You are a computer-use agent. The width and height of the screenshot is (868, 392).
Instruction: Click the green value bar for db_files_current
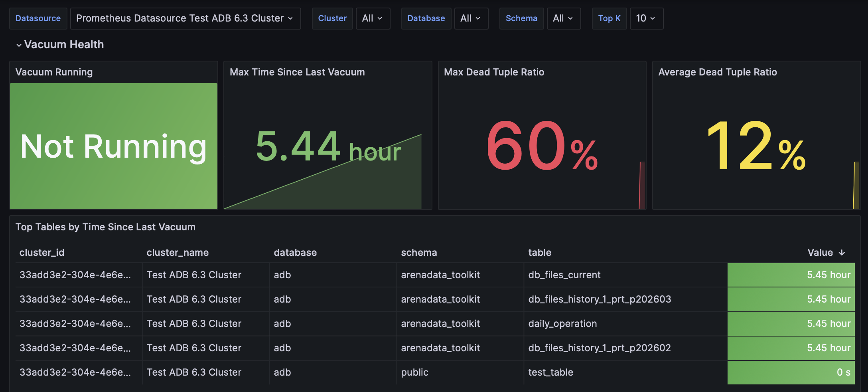791,275
